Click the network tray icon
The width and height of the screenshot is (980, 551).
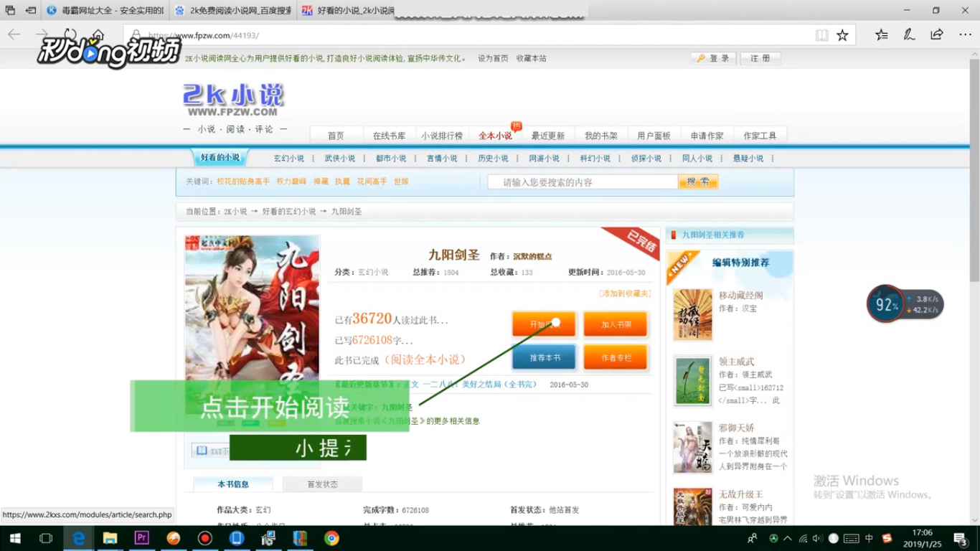pyautogui.click(x=804, y=538)
